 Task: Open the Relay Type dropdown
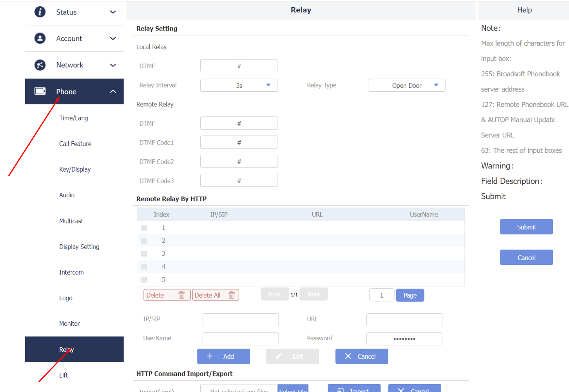(x=406, y=85)
